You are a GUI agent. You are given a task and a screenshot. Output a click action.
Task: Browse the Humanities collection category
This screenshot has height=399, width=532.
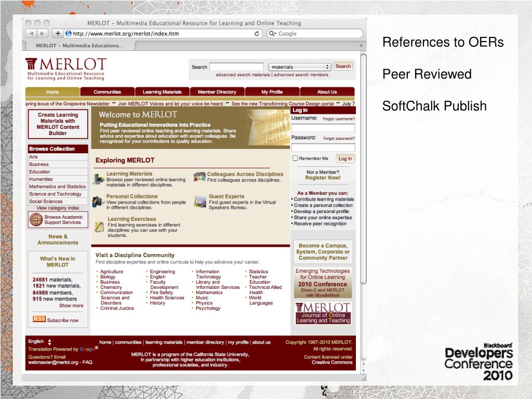(x=41, y=179)
